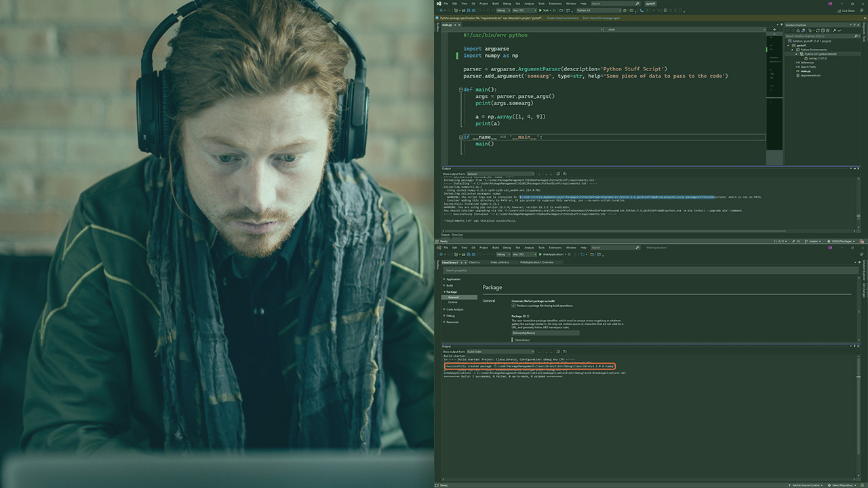Click 'Create virtual environment' link

tap(563, 18)
